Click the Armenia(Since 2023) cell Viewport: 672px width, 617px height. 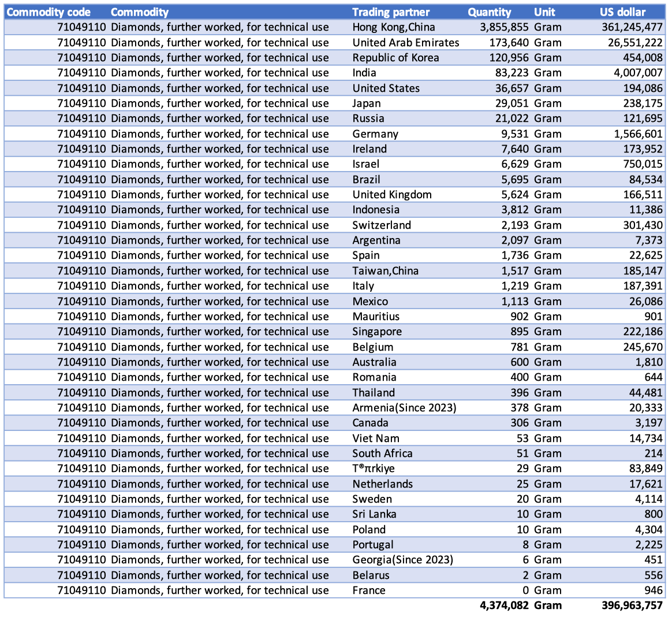click(404, 408)
